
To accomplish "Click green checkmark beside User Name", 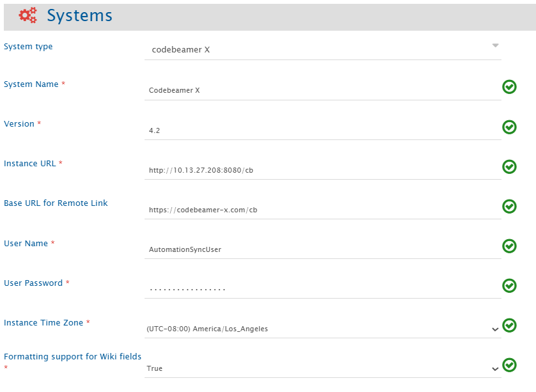I will pyautogui.click(x=509, y=246).
